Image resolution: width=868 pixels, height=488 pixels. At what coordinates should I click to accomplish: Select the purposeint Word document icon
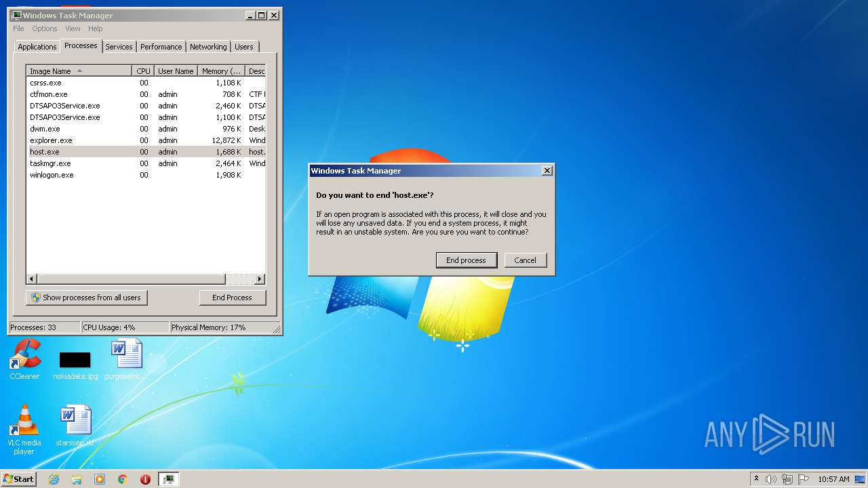(x=126, y=360)
